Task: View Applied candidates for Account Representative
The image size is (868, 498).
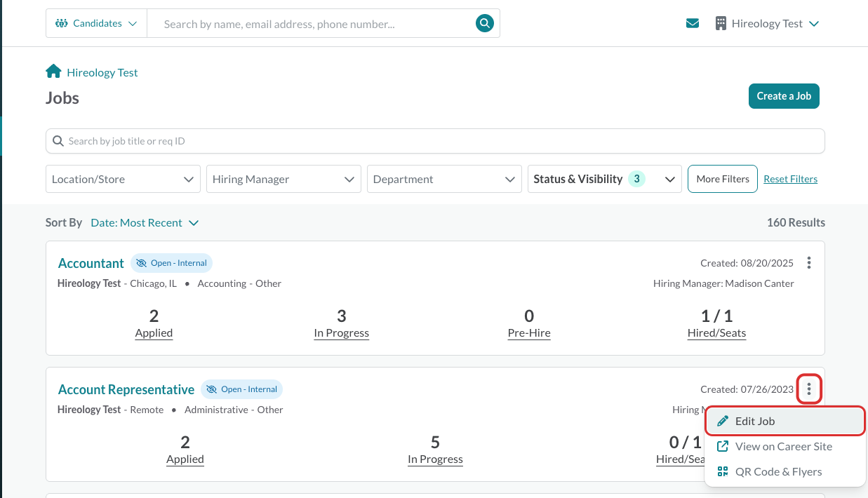Action: pyautogui.click(x=185, y=459)
